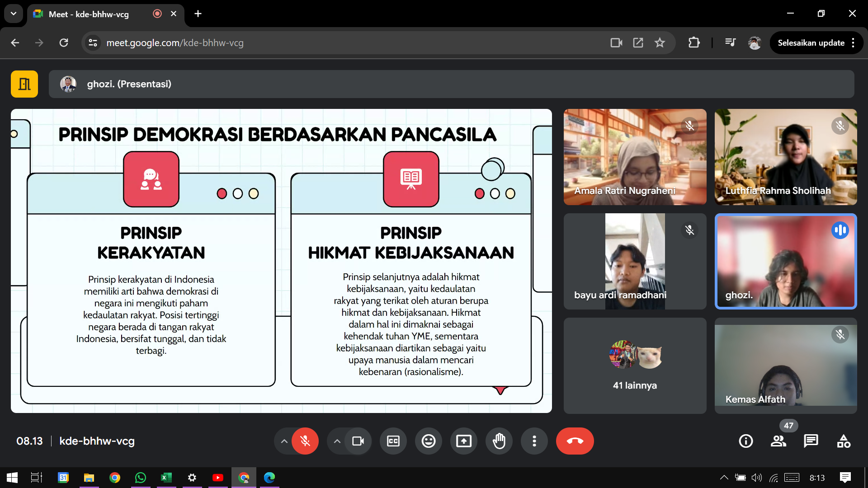The width and height of the screenshot is (868, 488).
Task: Open more options three-dot menu
Action: (x=534, y=441)
